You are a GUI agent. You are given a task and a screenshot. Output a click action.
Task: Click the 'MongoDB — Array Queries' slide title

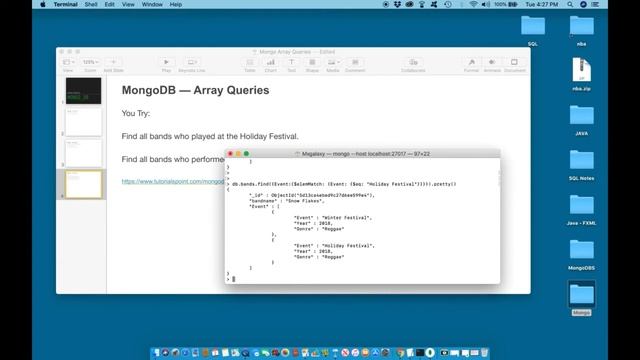tap(196, 90)
